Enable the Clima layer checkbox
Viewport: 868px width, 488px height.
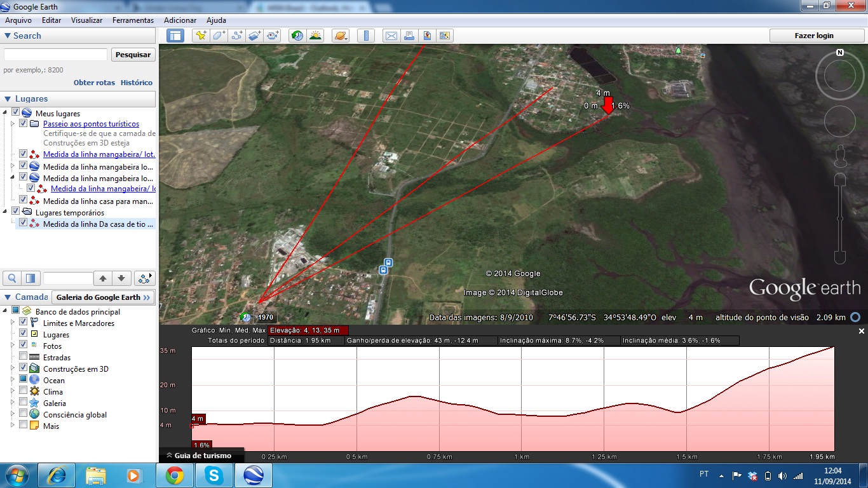(x=24, y=391)
